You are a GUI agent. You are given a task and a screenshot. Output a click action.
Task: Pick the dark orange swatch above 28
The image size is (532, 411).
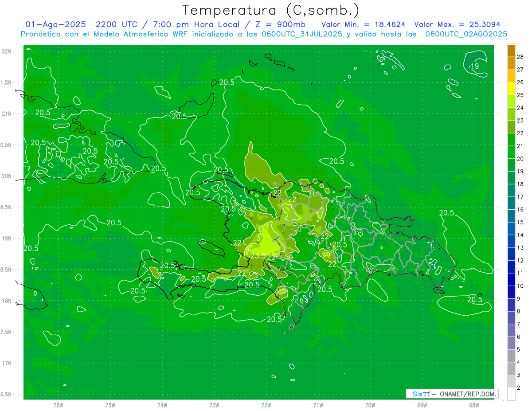tap(511, 51)
